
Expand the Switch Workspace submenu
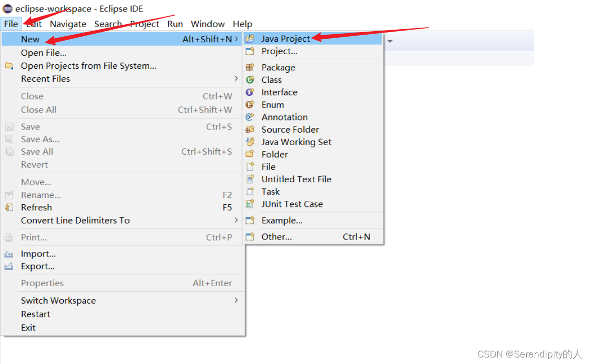point(236,300)
